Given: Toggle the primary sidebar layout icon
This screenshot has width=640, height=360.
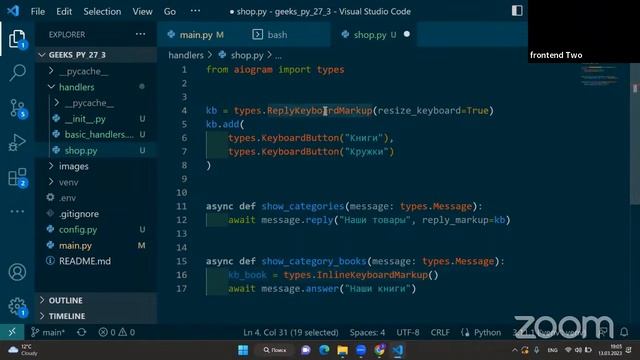Looking at the screenshot, I should pyautogui.click(x=517, y=11).
